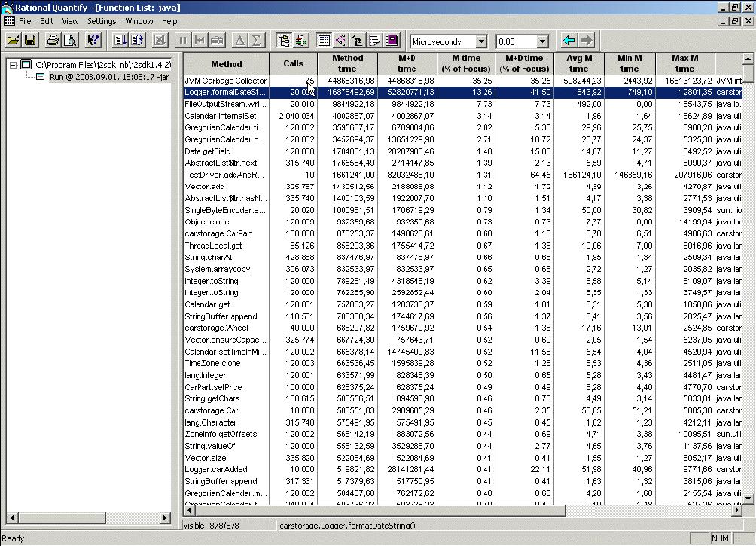Open print preview icon
The height and width of the screenshot is (546, 756).
click(x=70, y=41)
